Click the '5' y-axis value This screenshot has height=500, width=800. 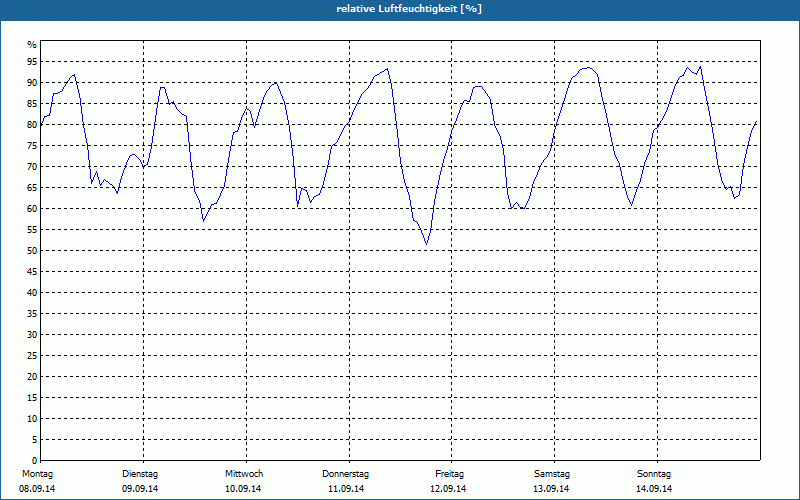click(x=34, y=440)
